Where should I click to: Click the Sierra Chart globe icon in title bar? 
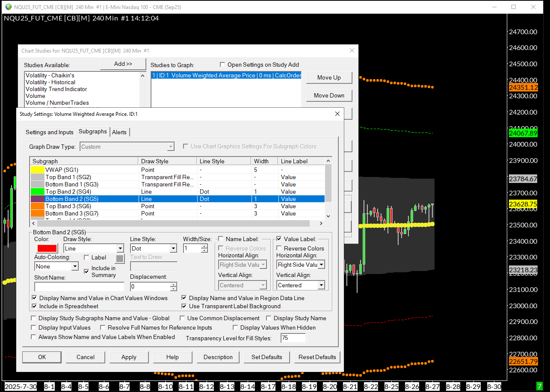[x=8, y=6]
